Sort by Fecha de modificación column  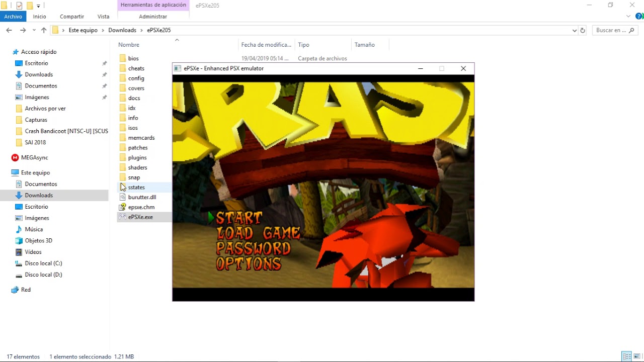pos(267,45)
